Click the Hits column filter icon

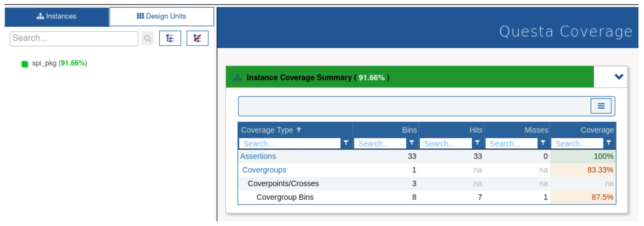[477, 143]
